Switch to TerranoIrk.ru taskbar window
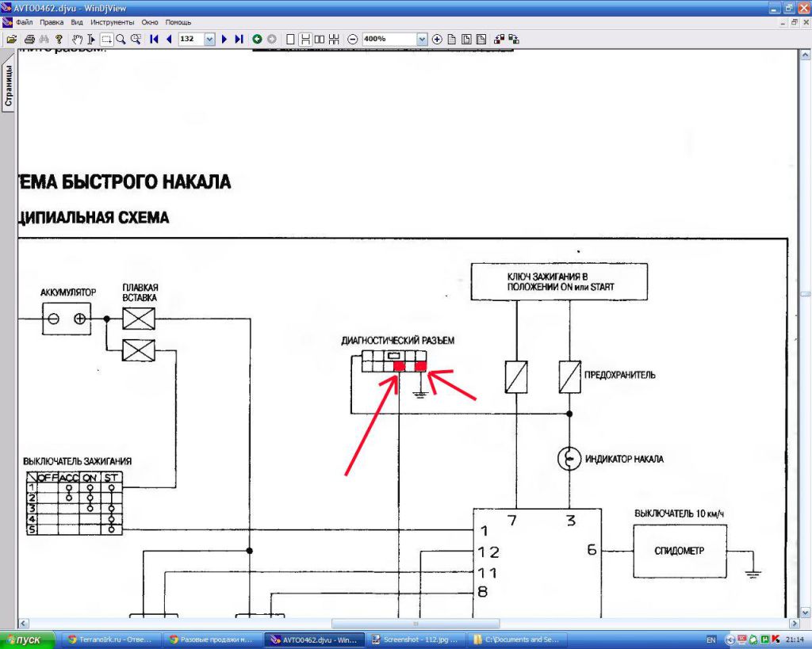This screenshot has width=812, height=649. click(x=108, y=639)
